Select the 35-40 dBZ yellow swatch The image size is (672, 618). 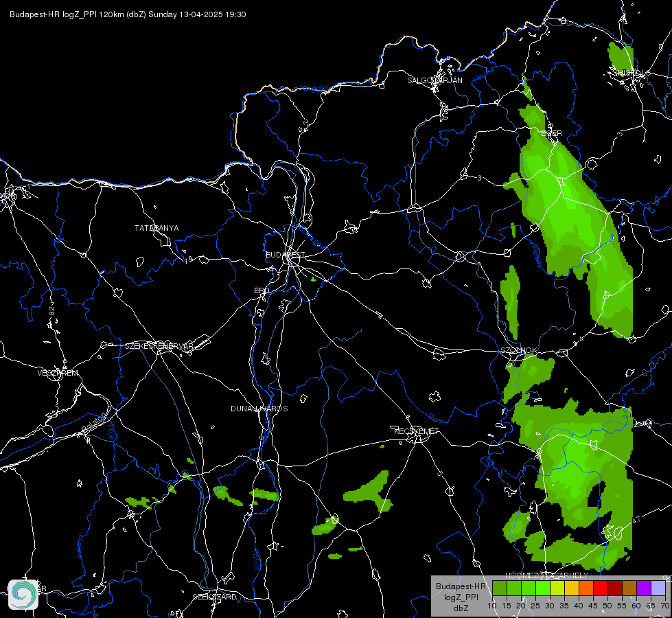point(572,588)
